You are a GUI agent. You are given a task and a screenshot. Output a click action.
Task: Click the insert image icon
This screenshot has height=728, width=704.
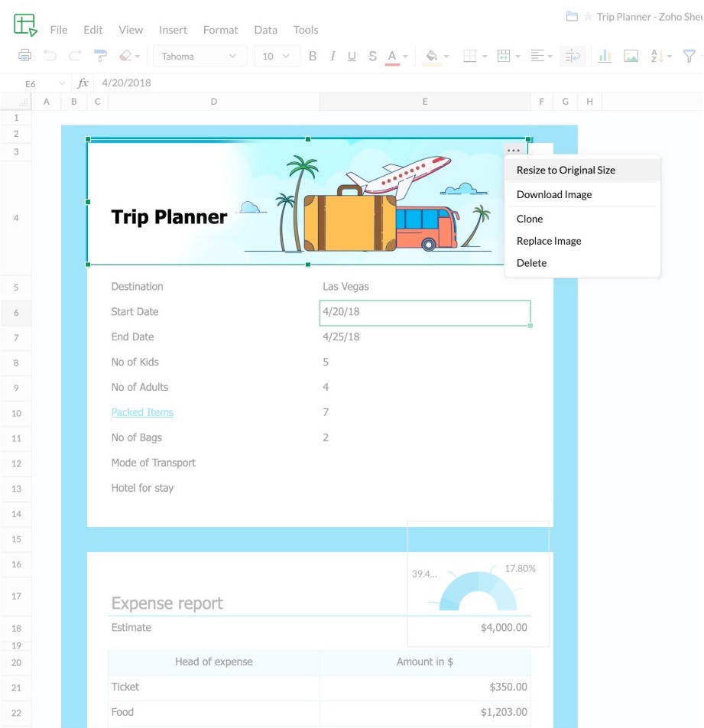[x=631, y=56]
